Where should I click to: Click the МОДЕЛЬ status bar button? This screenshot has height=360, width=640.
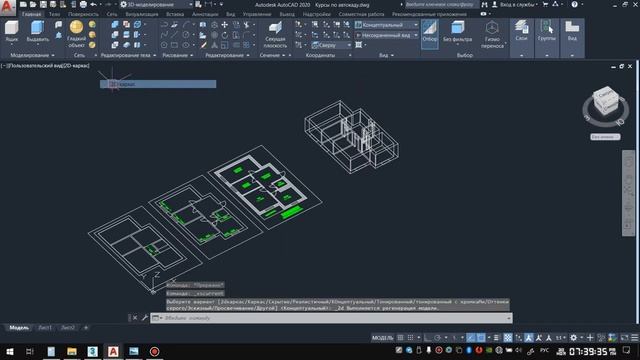coord(382,338)
